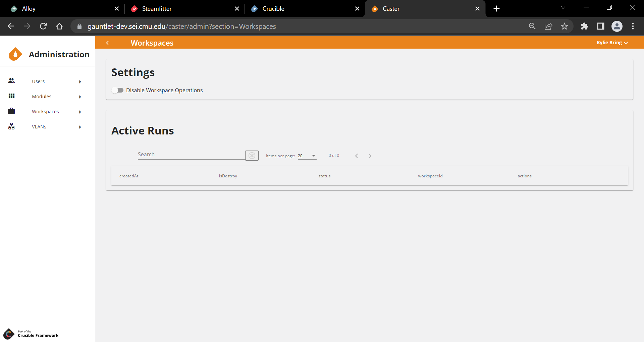Open the Items per page dropdown
The image size is (644, 342).
pos(307,156)
